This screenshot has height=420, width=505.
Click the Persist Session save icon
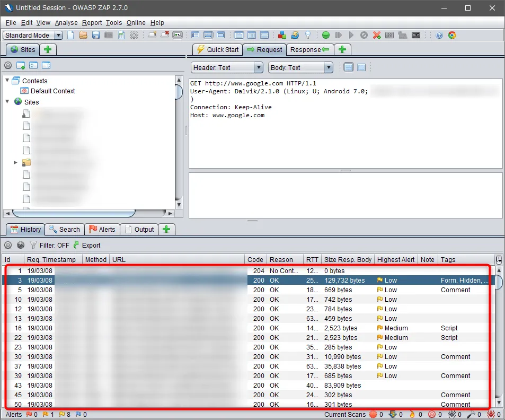[x=96, y=36]
